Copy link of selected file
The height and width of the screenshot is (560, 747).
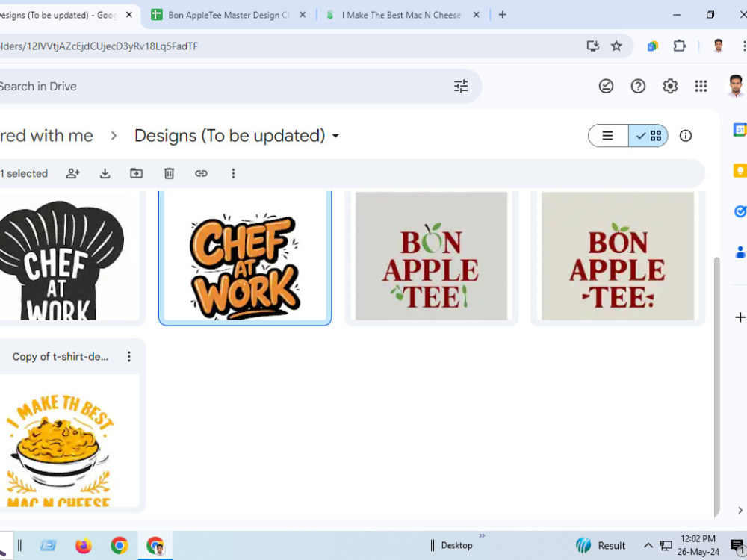[x=201, y=173]
